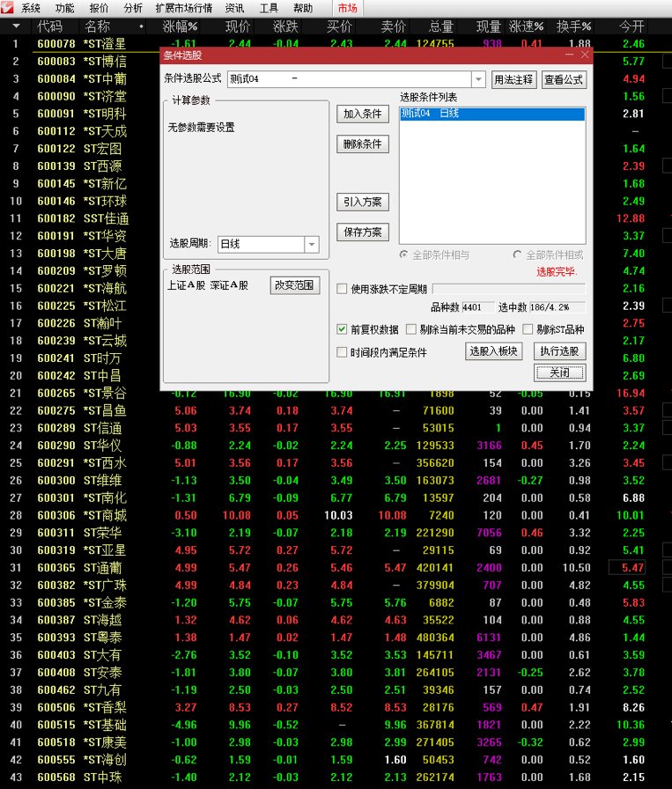Enable the 时间段内满足条件 checkbox
The height and width of the screenshot is (789, 672).
pyautogui.click(x=343, y=352)
